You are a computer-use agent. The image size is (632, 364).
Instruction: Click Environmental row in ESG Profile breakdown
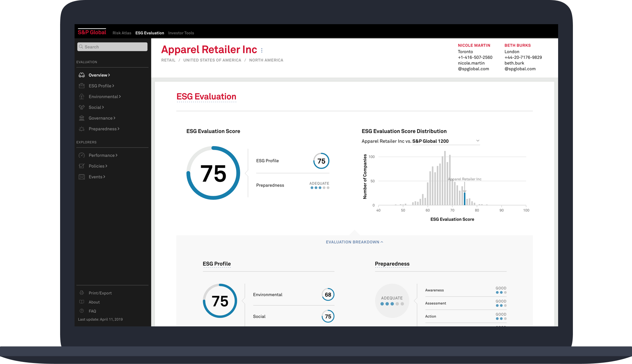coord(294,294)
